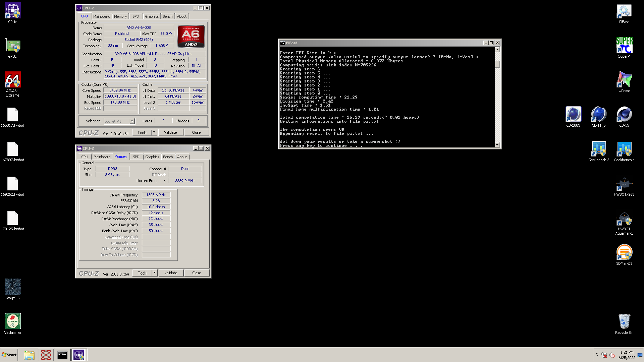Click Tools button in top CPU-Z window
The image size is (644, 362).
(142, 132)
